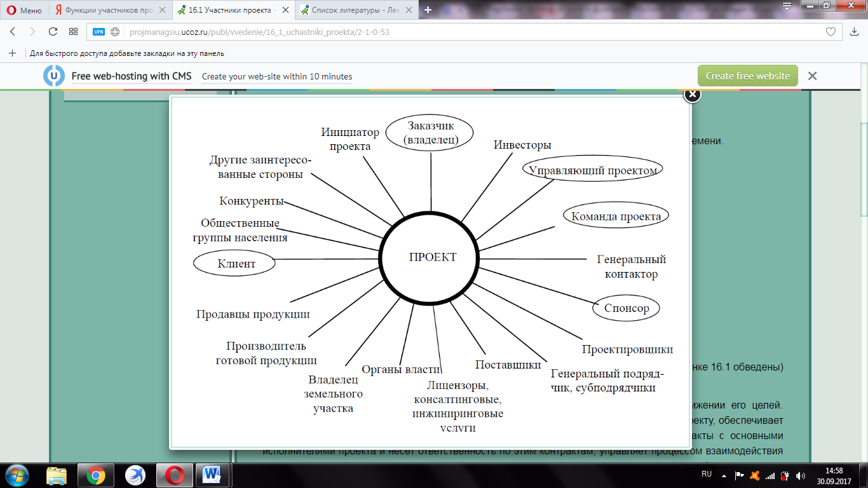Open a new tab with plus button
This screenshot has height=488, width=868.
click(x=428, y=10)
